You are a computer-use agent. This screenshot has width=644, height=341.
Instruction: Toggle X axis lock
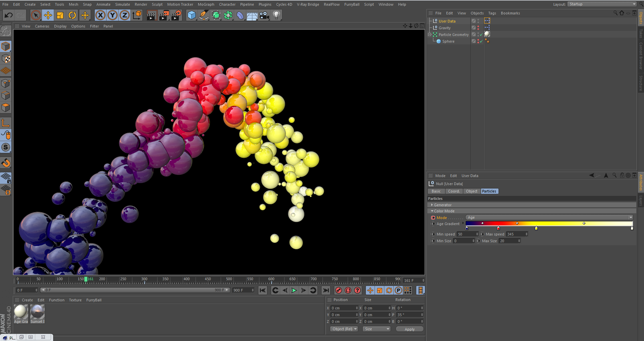[100, 15]
